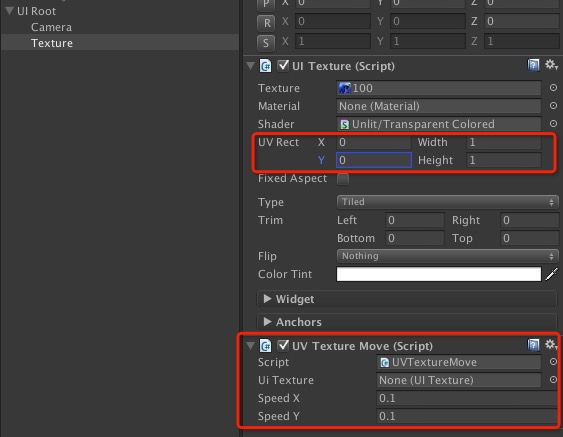Focus the Rotation Y field

(x=428, y=21)
